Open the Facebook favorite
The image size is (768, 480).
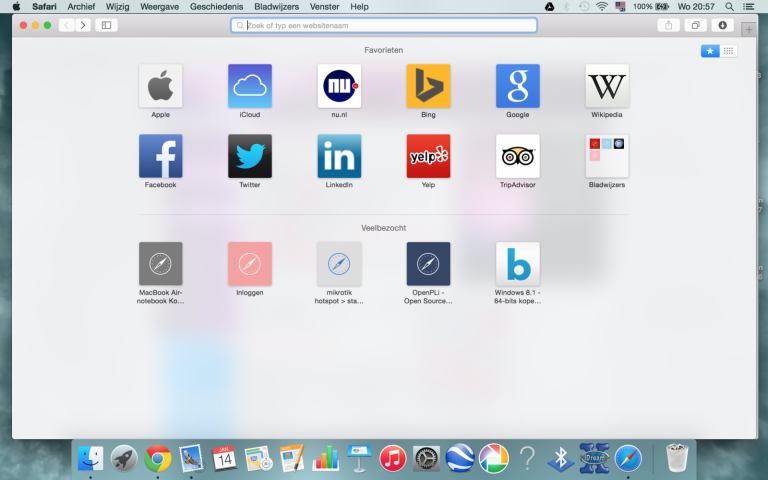click(x=160, y=156)
